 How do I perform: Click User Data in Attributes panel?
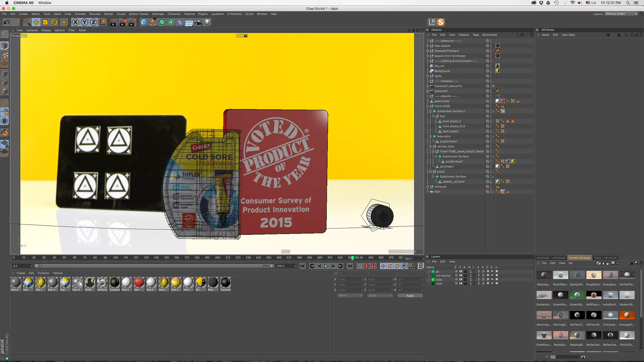point(568,35)
